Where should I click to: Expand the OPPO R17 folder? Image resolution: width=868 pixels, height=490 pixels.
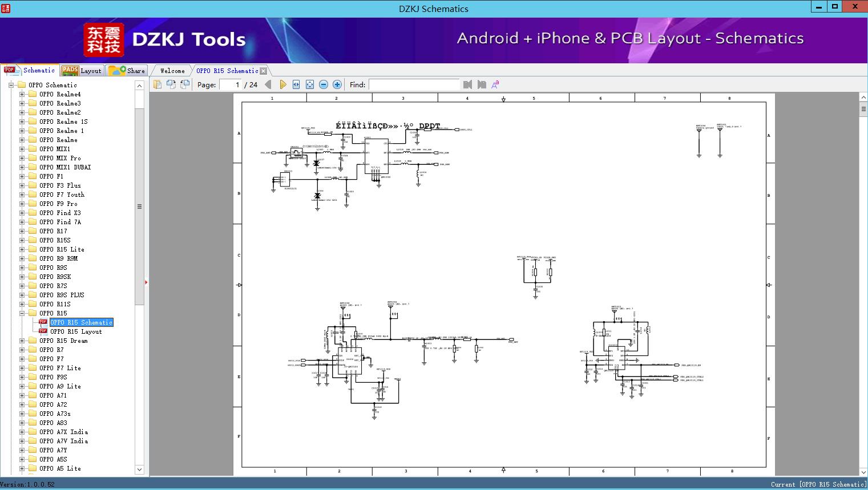[22, 231]
